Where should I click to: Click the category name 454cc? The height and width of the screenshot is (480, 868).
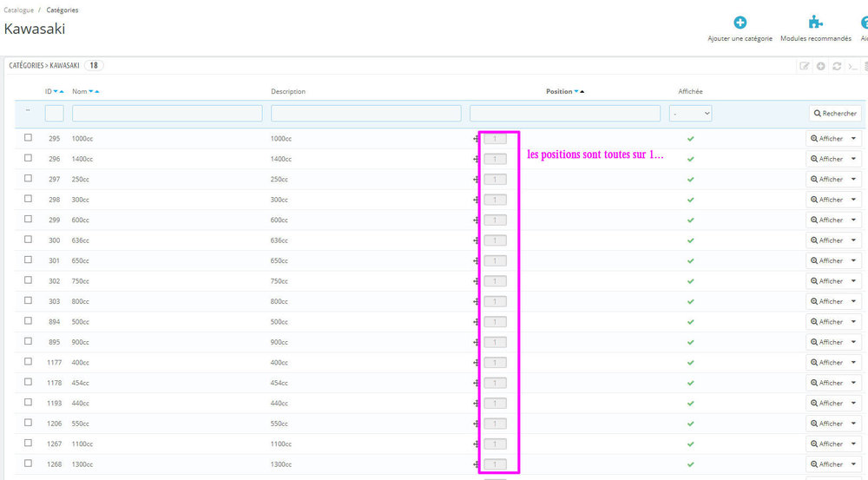click(x=80, y=383)
